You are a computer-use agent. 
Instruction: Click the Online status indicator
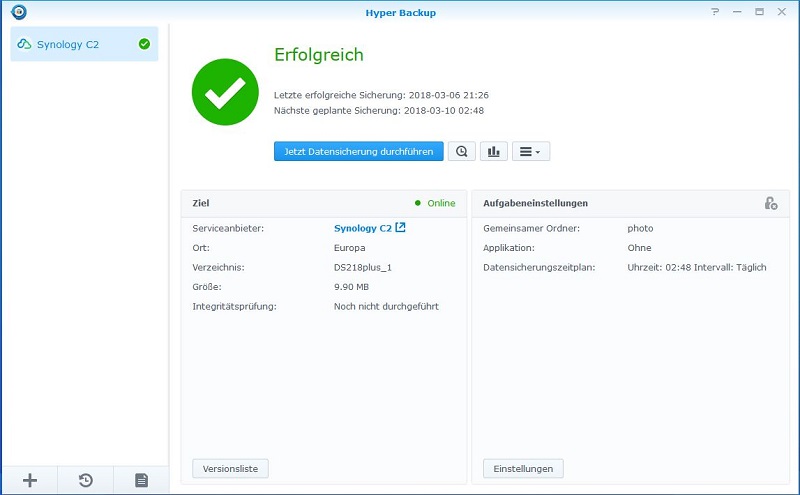pos(435,203)
